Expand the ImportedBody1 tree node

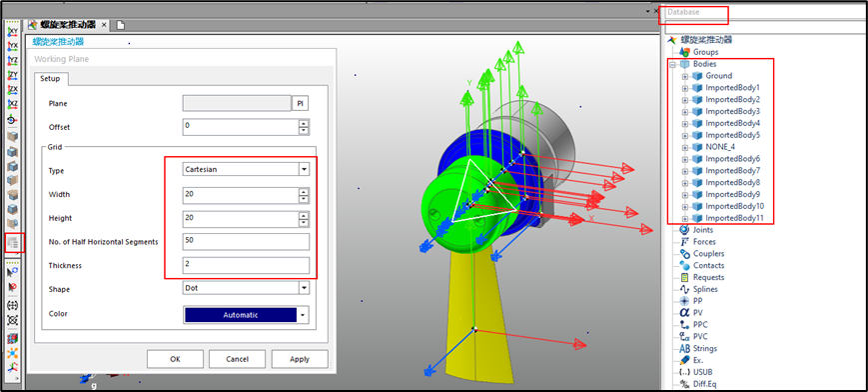685,88
